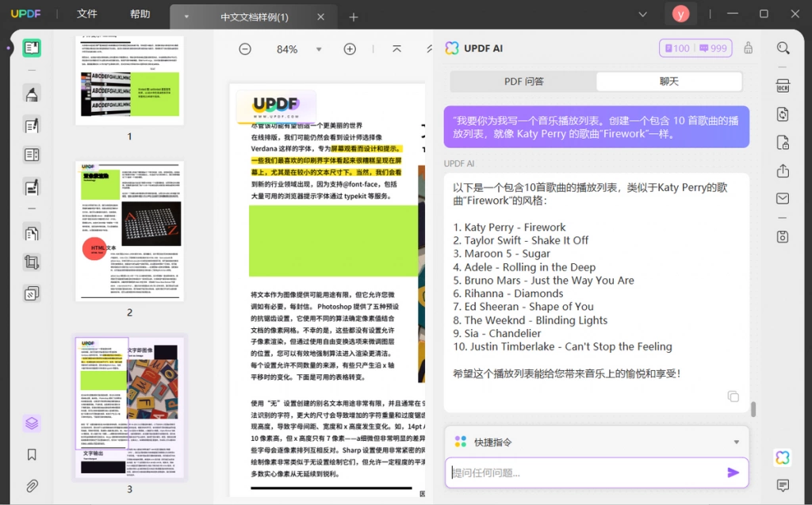Open the Edit PDF tool
This screenshot has width=812, height=505.
[x=32, y=125]
